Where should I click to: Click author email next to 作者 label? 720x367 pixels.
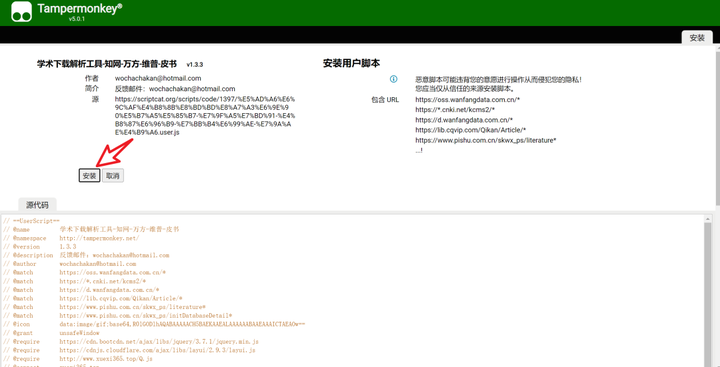point(158,79)
